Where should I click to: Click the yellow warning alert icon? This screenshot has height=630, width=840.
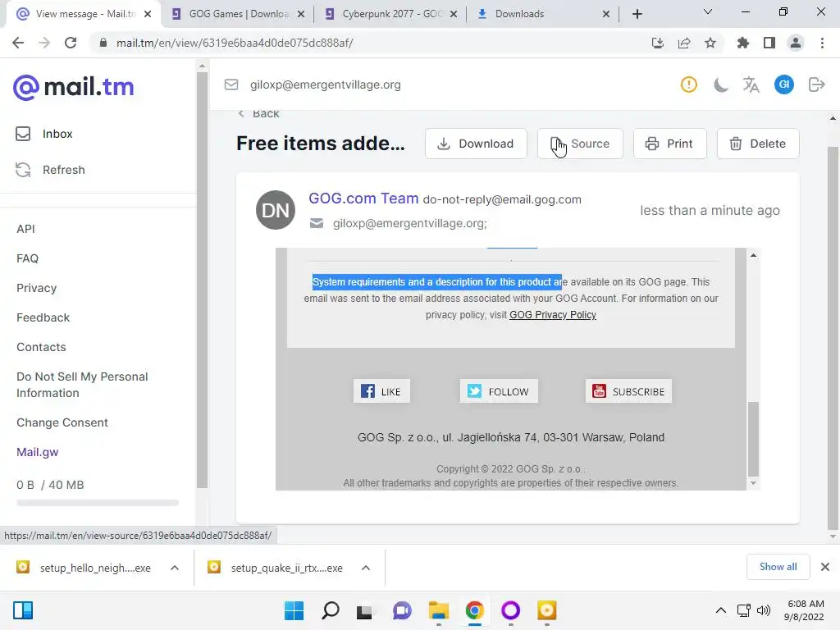click(689, 84)
